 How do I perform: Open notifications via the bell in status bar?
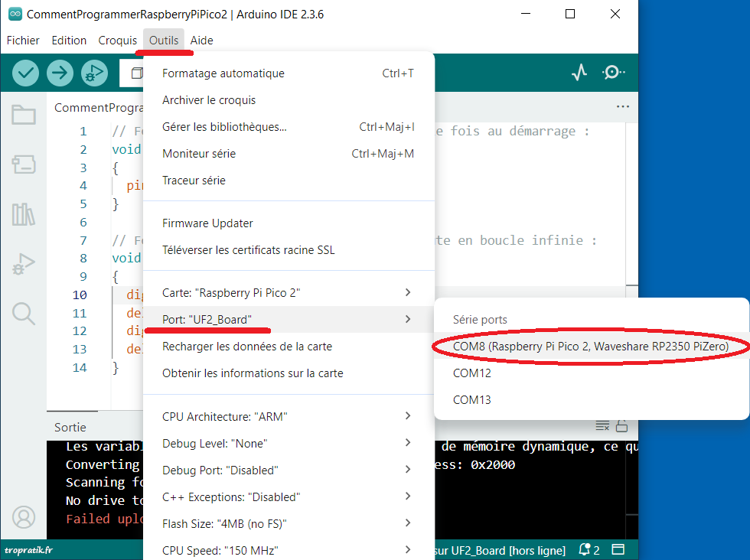point(583,549)
